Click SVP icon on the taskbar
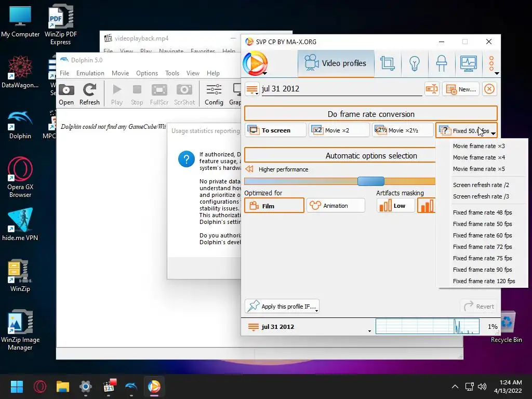The height and width of the screenshot is (399, 532). (154, 387)
